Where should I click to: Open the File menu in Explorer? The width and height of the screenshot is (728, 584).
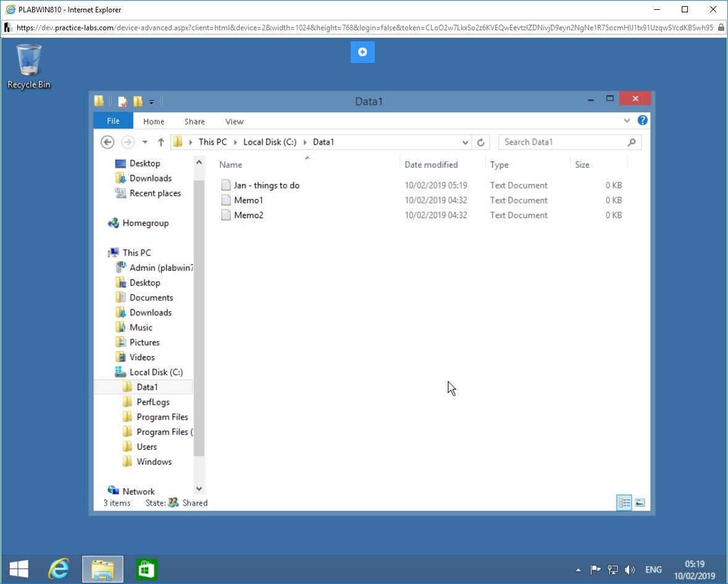point(113,121)
